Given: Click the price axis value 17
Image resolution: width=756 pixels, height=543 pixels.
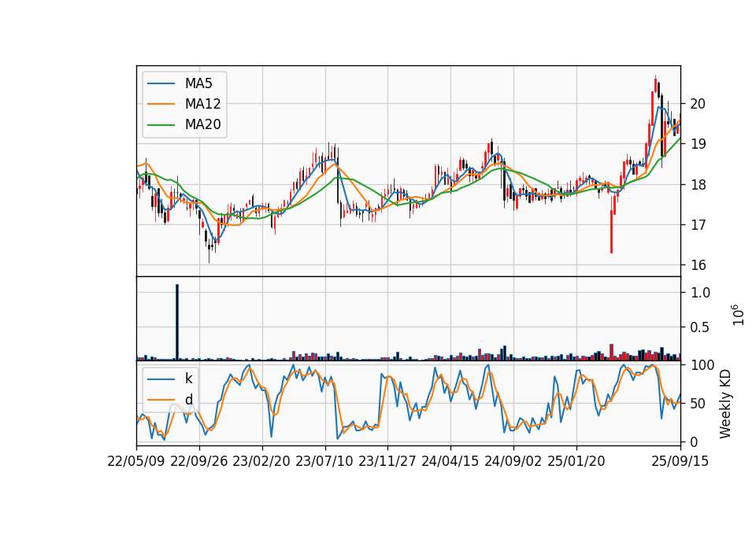Looking at the screenshot, I should 697,225.
